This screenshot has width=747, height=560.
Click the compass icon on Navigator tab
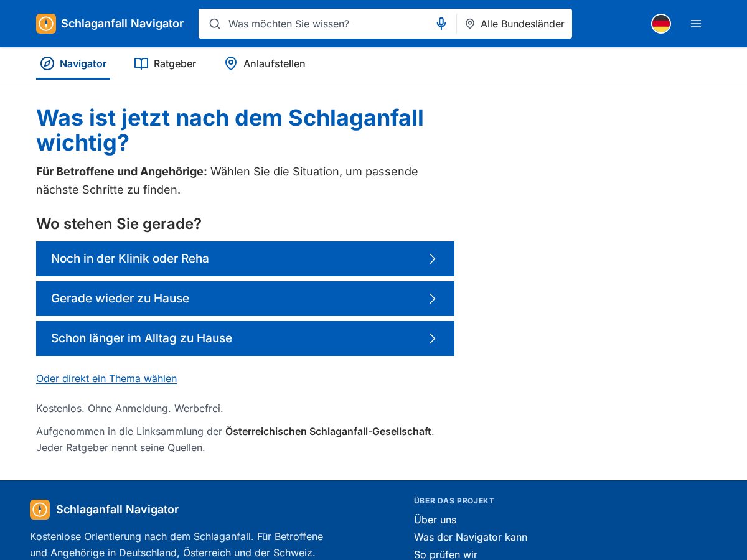coord(47,63)
